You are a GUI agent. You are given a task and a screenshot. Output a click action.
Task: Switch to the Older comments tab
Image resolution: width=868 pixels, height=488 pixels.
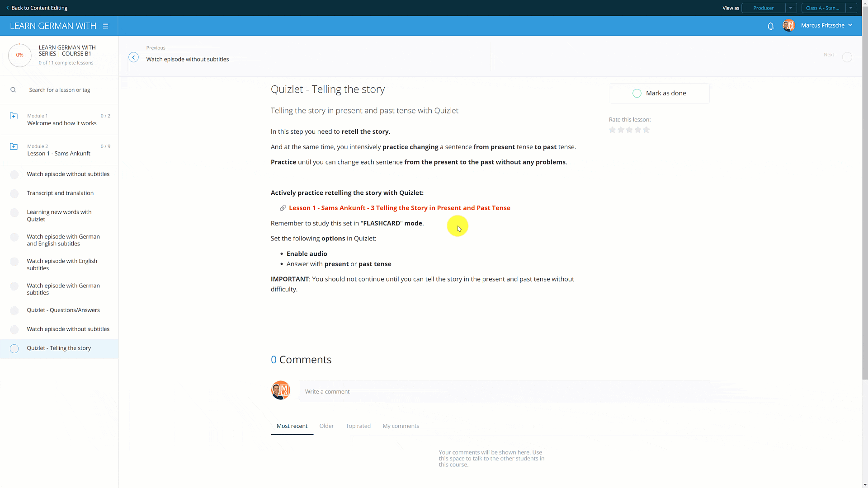(326, 426)
